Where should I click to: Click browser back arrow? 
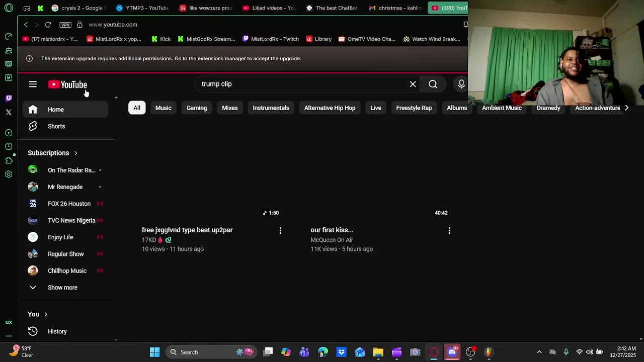click(x=26, y=24)
